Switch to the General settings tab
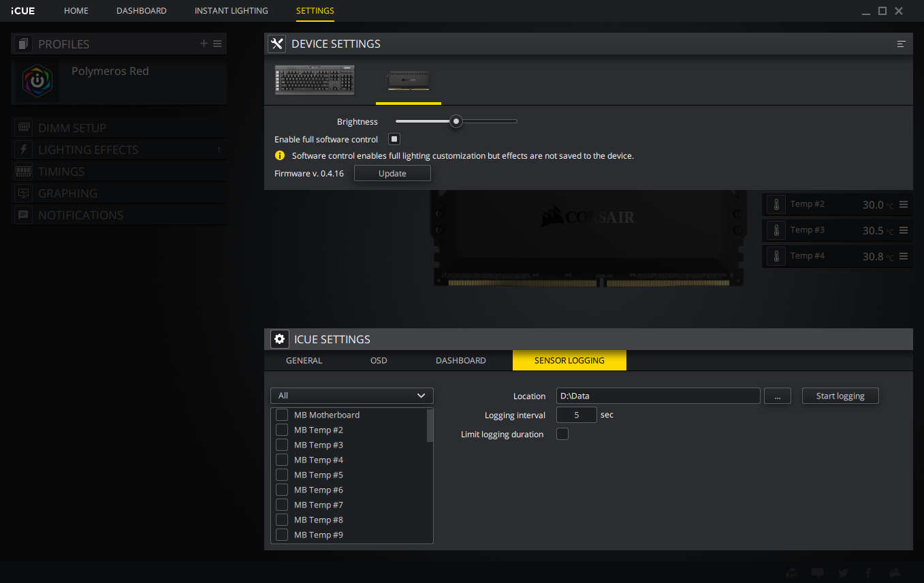Image resolution: width=924 pixels, height=583 pixels. tap(304, 360)
